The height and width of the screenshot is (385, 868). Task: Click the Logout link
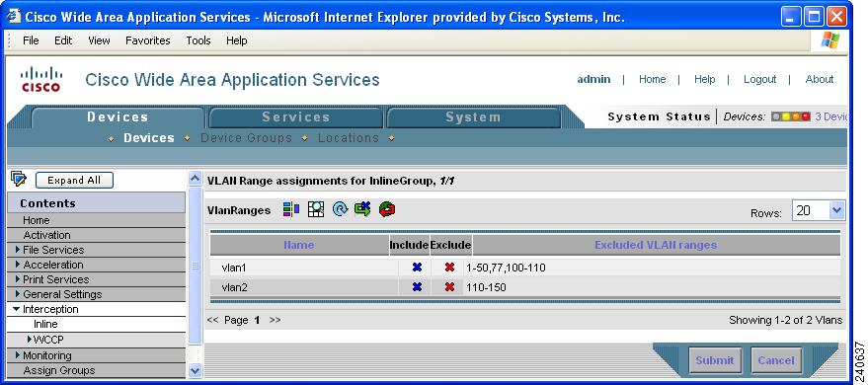coord(759,79)
